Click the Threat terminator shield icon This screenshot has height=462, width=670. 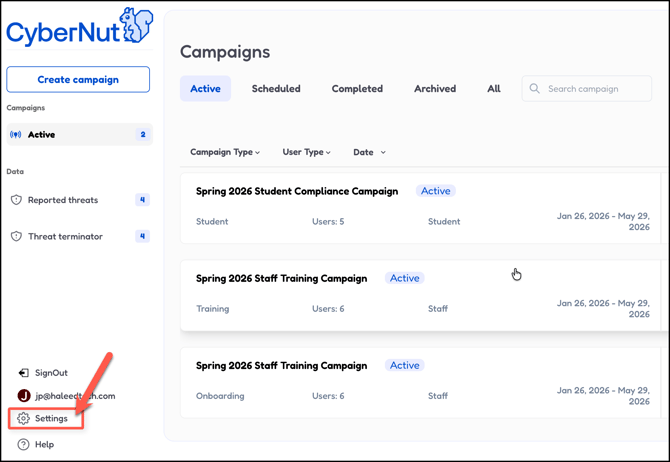(16, 237)
